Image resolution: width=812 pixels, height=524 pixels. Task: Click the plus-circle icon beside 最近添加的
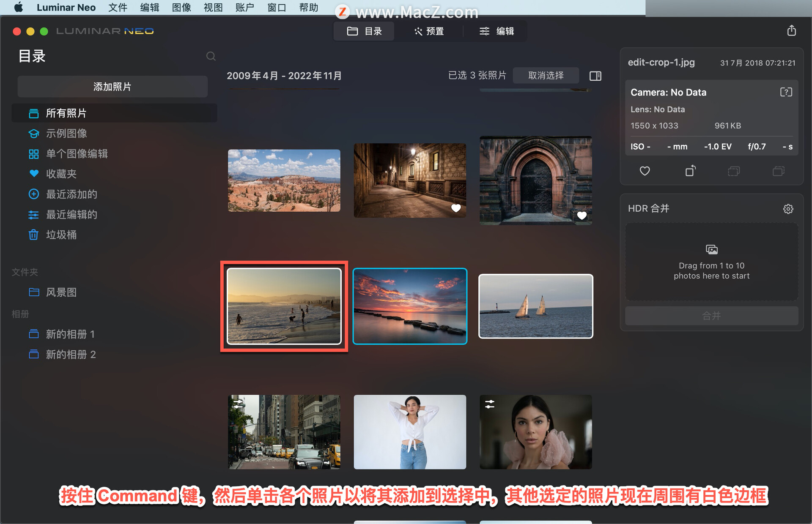pos(33,194)
